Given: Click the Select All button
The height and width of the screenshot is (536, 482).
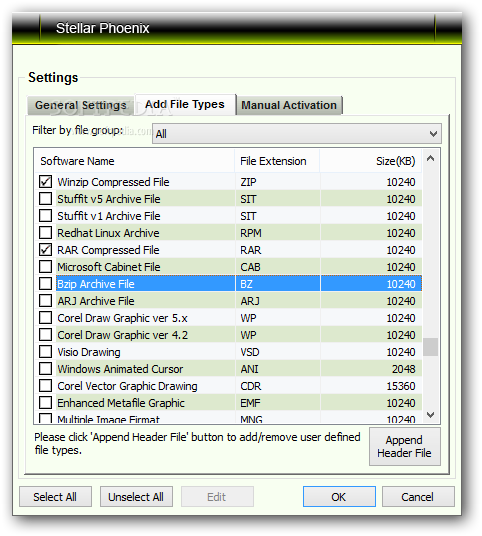Looking at the screenshot, I should tap(55, 497).
